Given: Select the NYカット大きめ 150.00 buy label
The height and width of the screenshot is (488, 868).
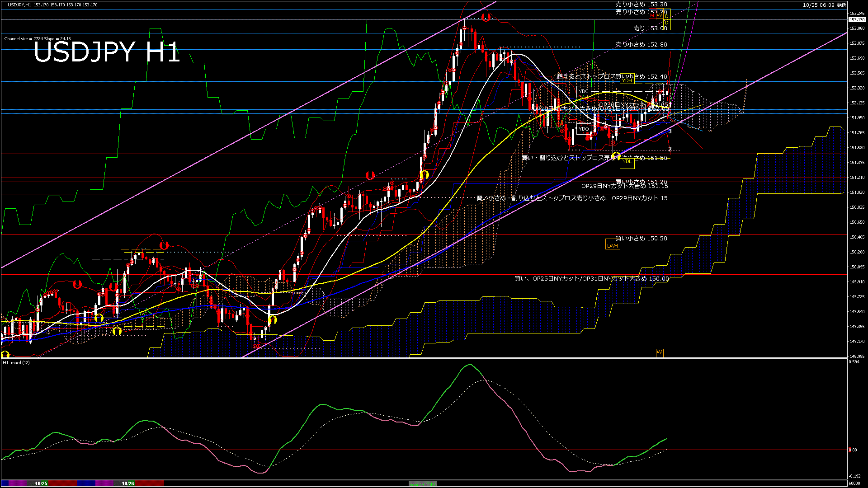Looking at the screenshot, I should pos(592,278).
